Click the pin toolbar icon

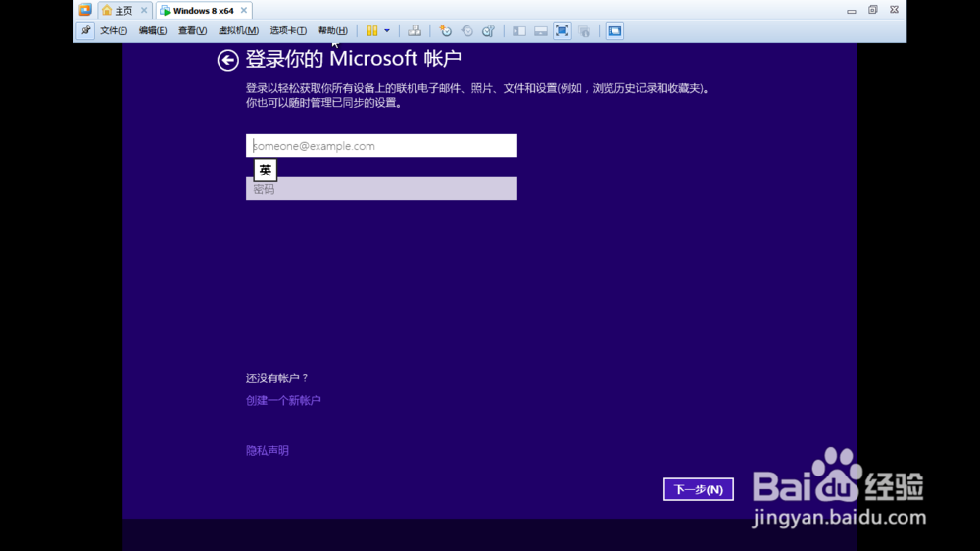tap(85, 30)
